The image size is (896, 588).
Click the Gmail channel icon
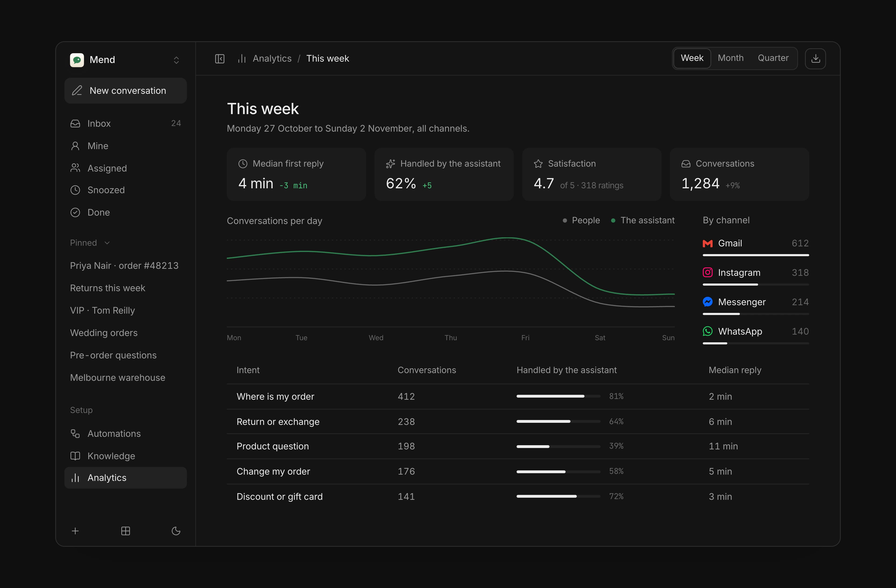click(x=708, y=244)
